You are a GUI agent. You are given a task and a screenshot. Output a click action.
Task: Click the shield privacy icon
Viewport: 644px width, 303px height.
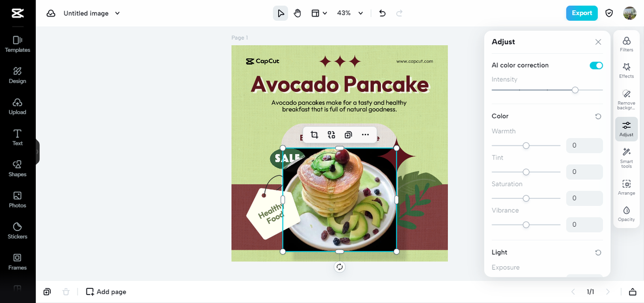coord(609,13)
